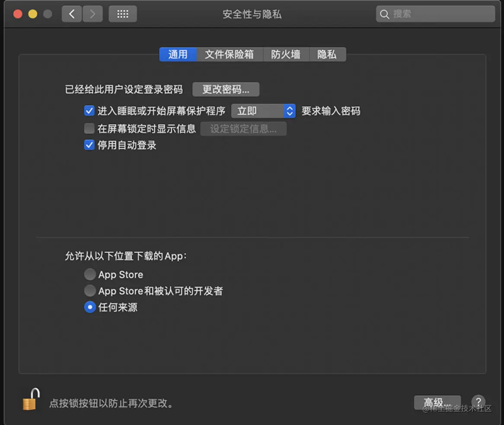Click the forward navigation arrow
Screen dimensions: 504x425
pyautogui.click(x=93, y=14)
